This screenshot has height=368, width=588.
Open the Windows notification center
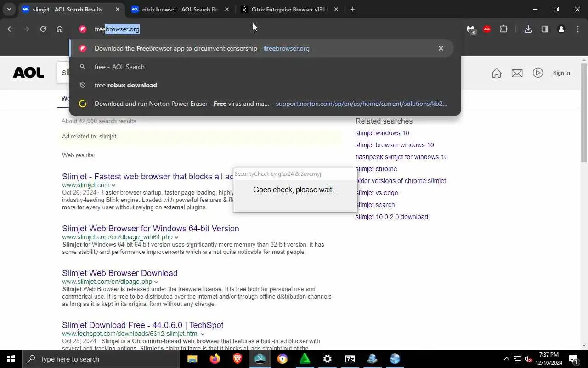(573, 359)
